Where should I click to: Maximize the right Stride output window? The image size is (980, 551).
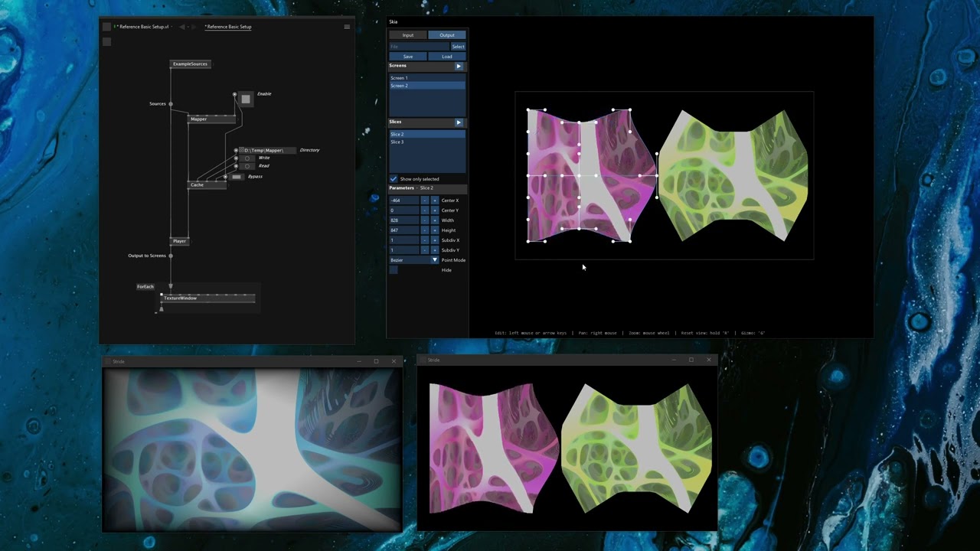[691, 360]
